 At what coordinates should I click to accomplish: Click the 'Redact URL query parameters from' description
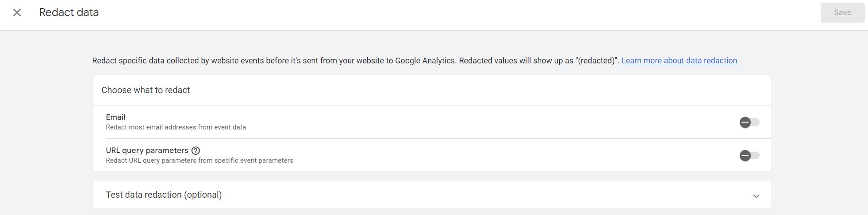199,160
